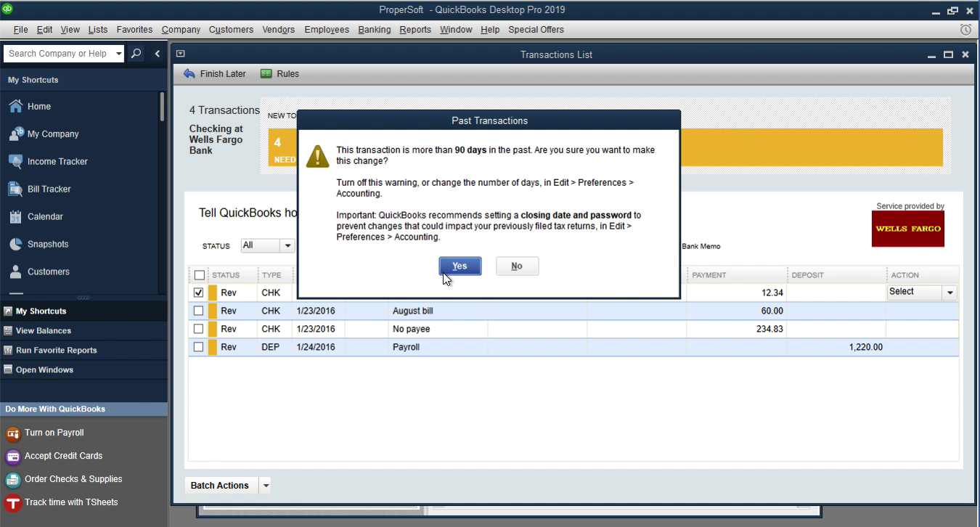The width and height of the screenshot is (980, 527).
Task: Check the Payroll deposit row checkbox
Action: pos(199,347)
